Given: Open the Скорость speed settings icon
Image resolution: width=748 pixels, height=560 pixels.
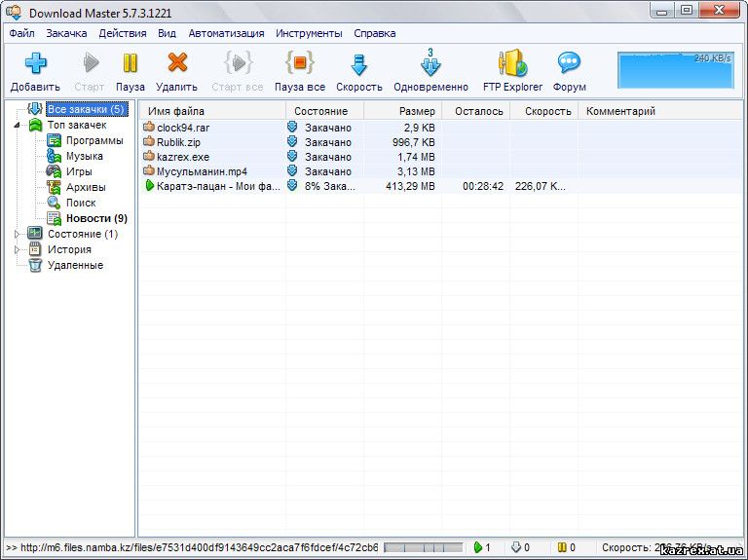Looking at the screenshot, I should point(358,65).
